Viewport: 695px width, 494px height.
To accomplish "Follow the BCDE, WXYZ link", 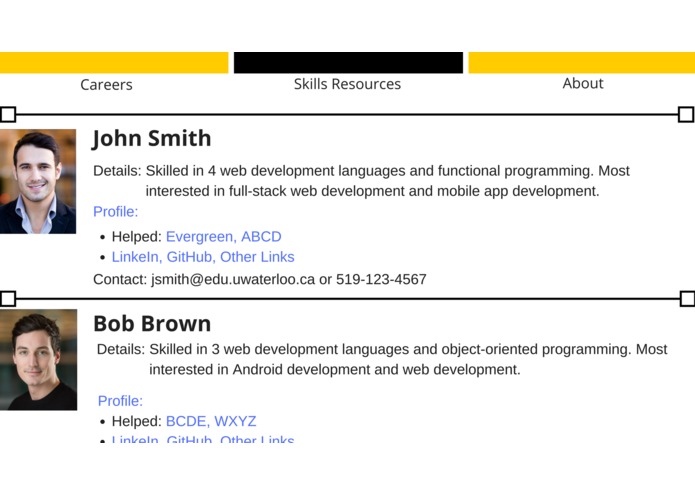I will (211, 421).
